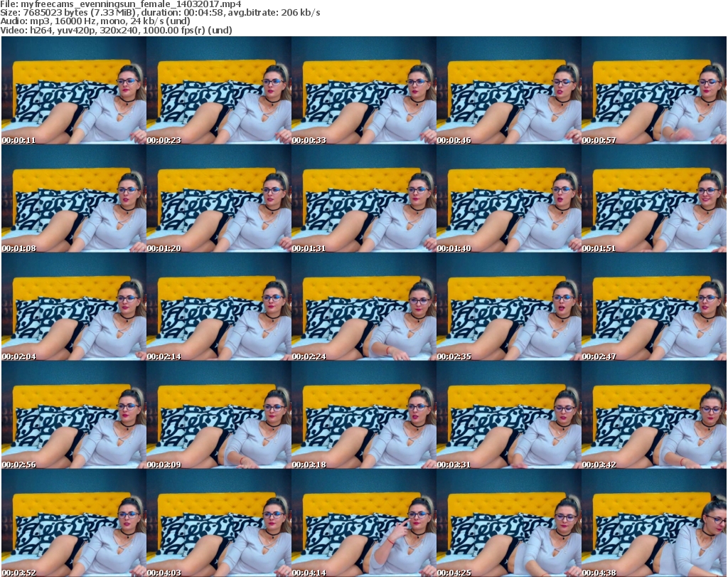
Task: Pick the preview frame at 00:03:42
Action: (654, 415)
